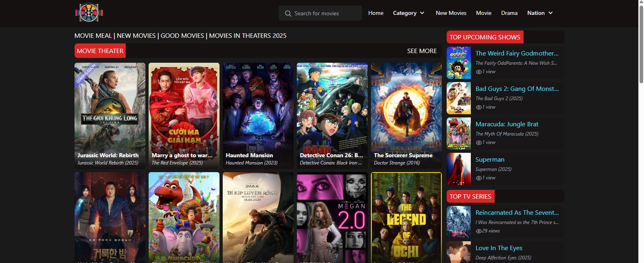Open the Reincarnated As The Seventh thumbnail
Screen dimensions: 644x263
459,222
